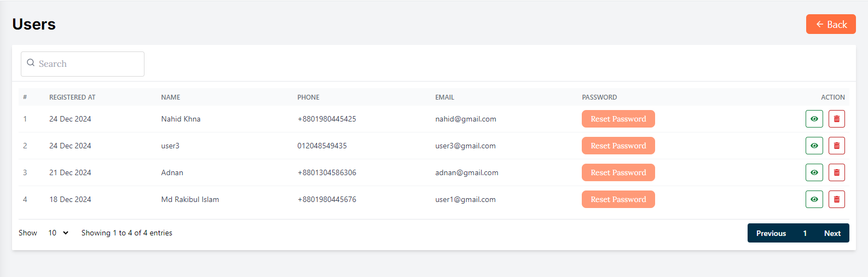This screenshot has width=868, height=277.
Task: Click into the Search field
Action: pyautogui.click(x=88, y=64)
